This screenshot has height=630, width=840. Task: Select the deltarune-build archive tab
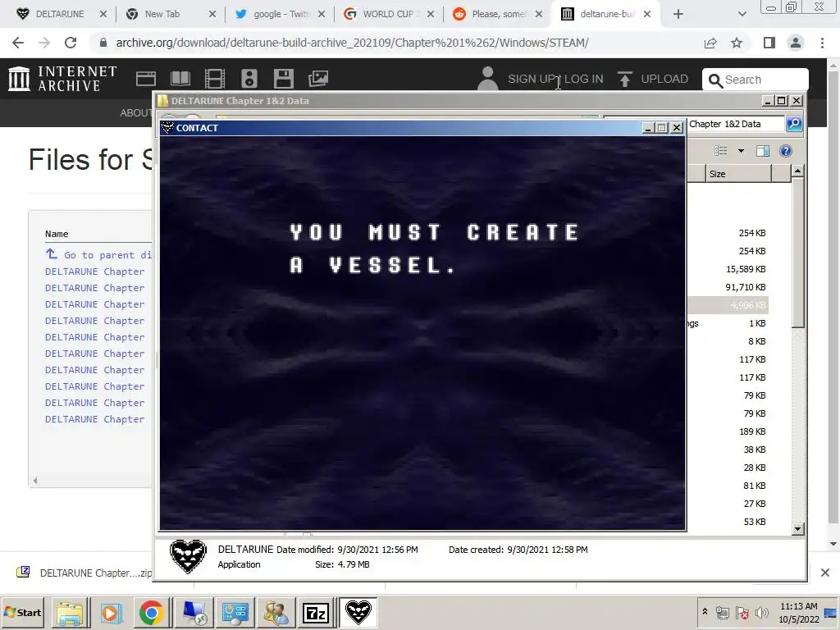pyautogui.click(x=605, y=15)
